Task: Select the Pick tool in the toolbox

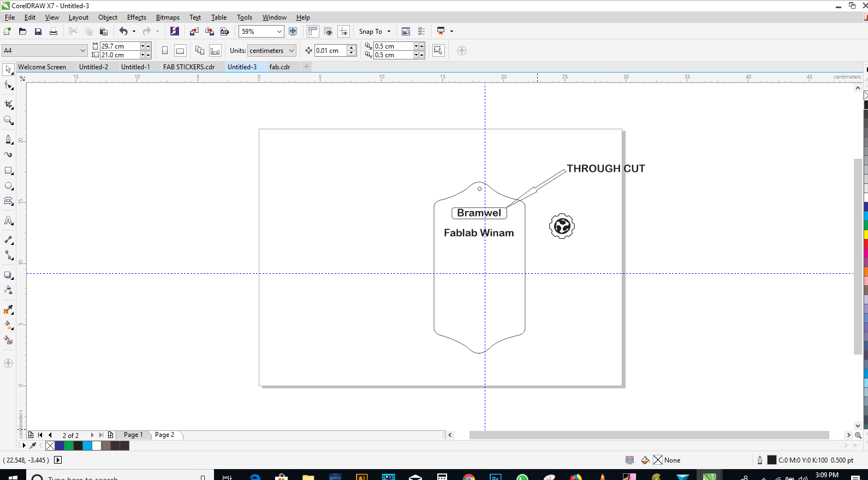Action: [8, 69]
